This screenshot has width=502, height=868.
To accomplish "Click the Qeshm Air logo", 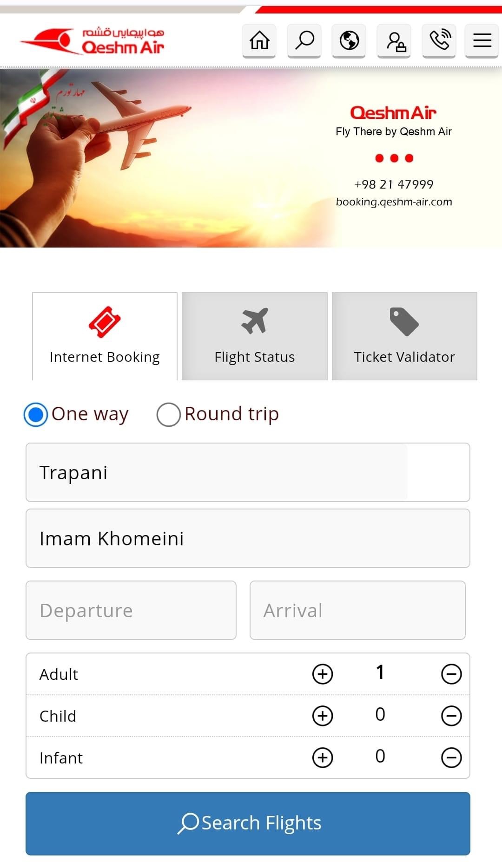I will tap(93, 41).
